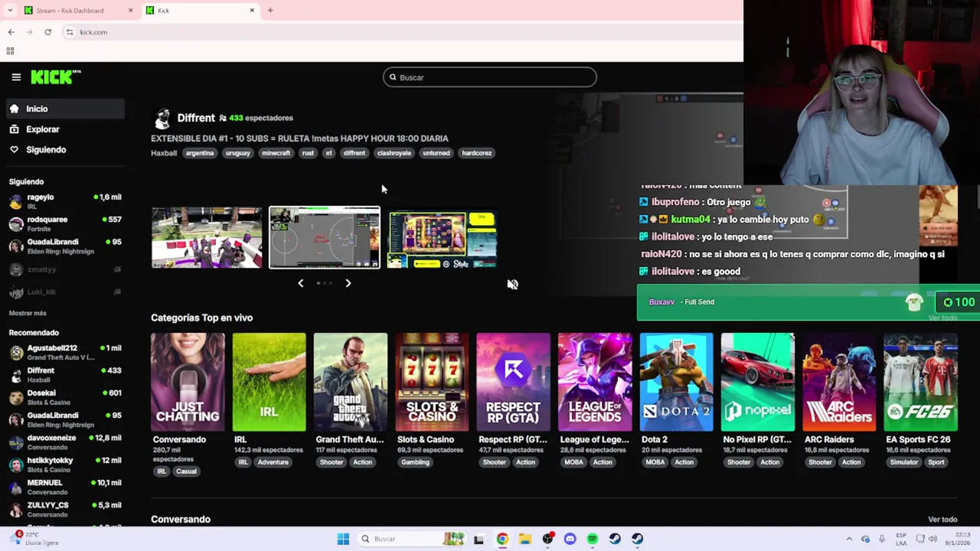
Task: Click the Buscar search field
Action: pyautogui.click(x=489, y=77)
